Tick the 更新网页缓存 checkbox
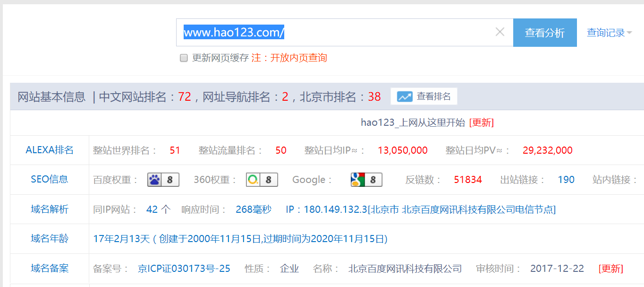The height and width of the screenshot is (287, 644). (184, 58)
